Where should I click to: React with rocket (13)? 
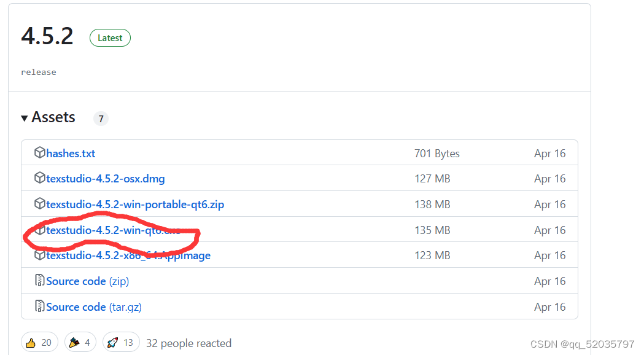click(121, 343)
